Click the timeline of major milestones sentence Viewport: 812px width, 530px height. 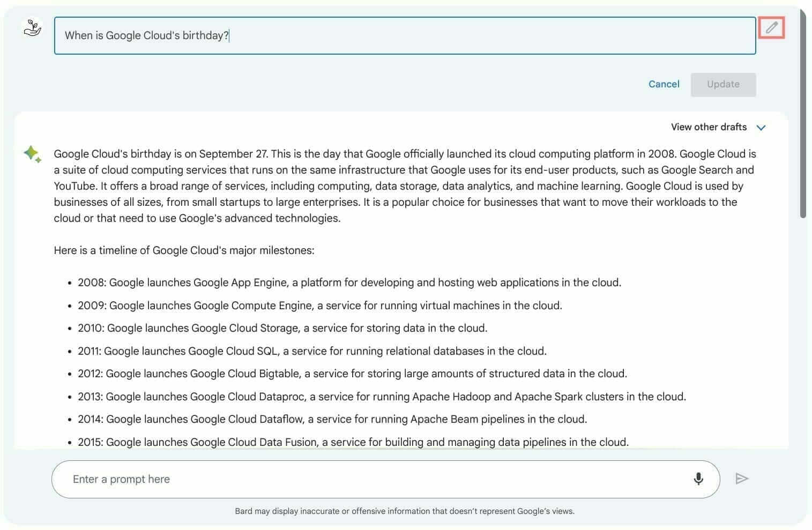coord(184,250)
